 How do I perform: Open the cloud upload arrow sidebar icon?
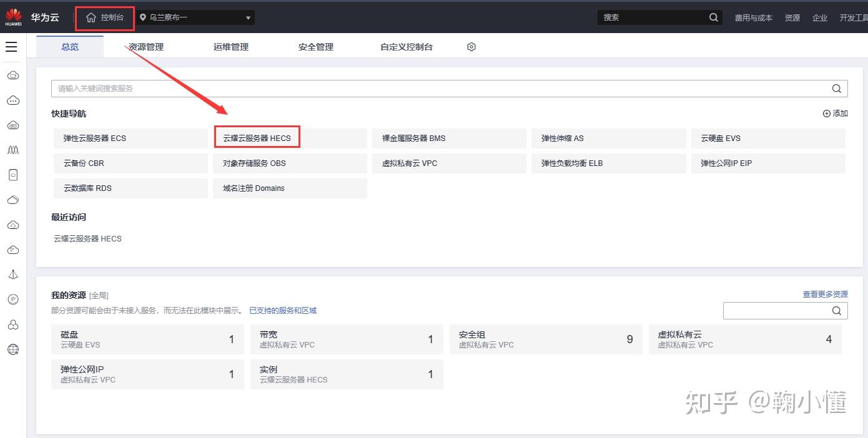pos(13,225)
